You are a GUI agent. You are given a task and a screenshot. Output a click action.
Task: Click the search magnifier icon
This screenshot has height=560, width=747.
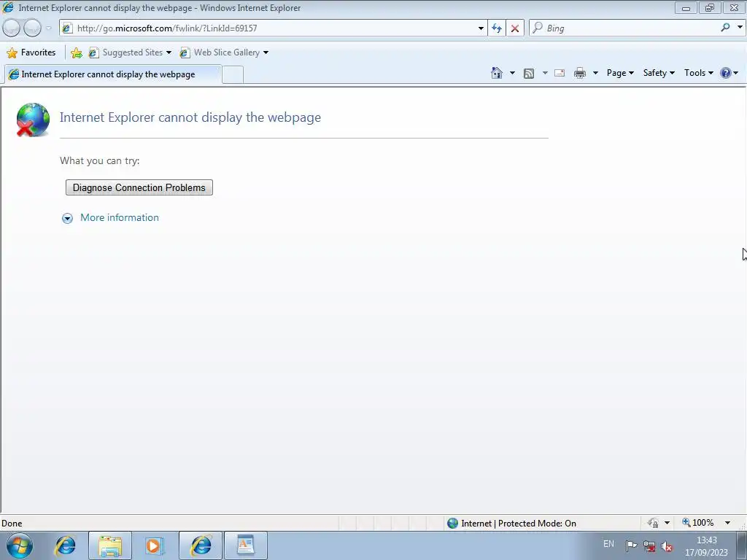point(725,28)
